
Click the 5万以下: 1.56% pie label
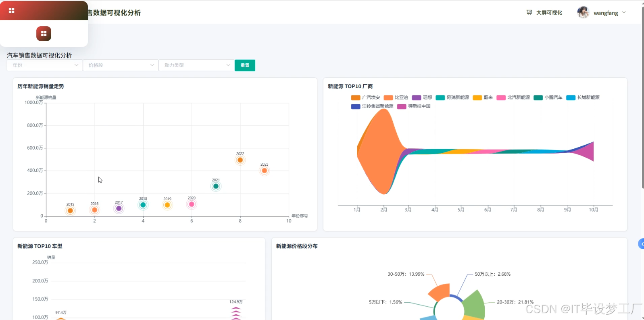[385, 302]
